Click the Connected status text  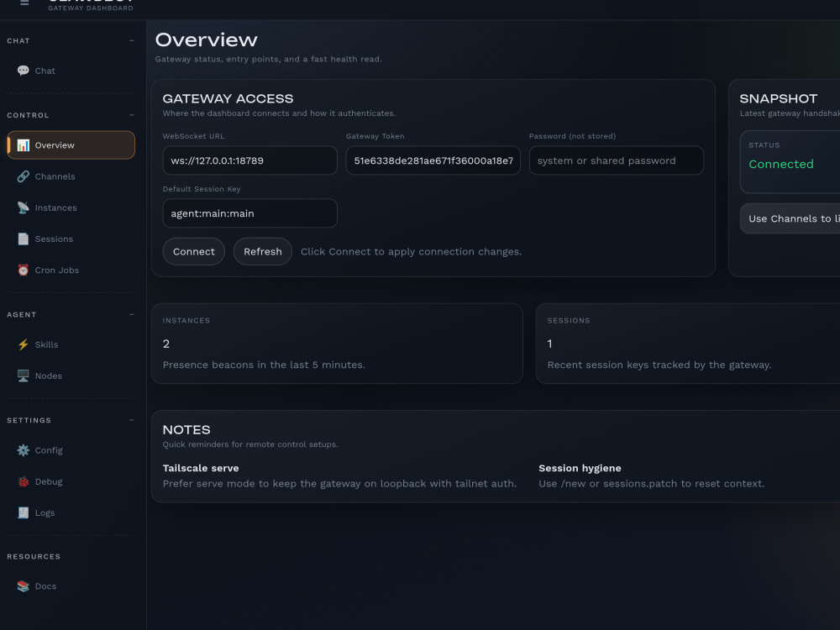pos(781,164)
